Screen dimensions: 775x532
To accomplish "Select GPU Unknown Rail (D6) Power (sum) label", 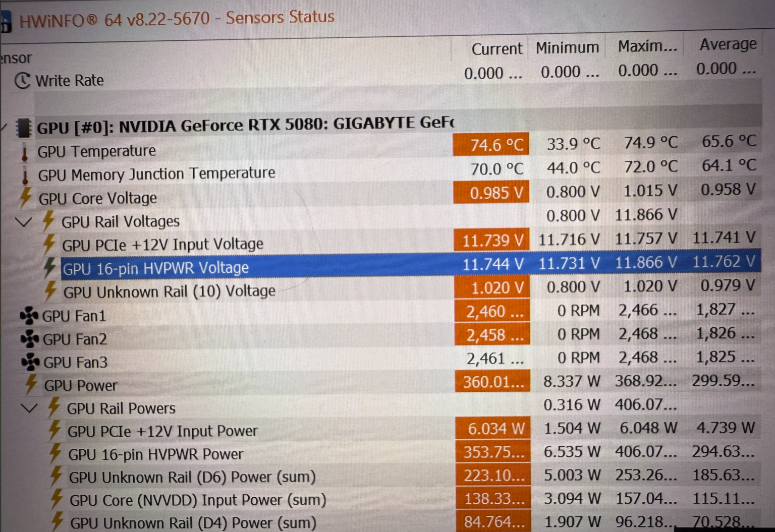I will [x=192, y=477].
